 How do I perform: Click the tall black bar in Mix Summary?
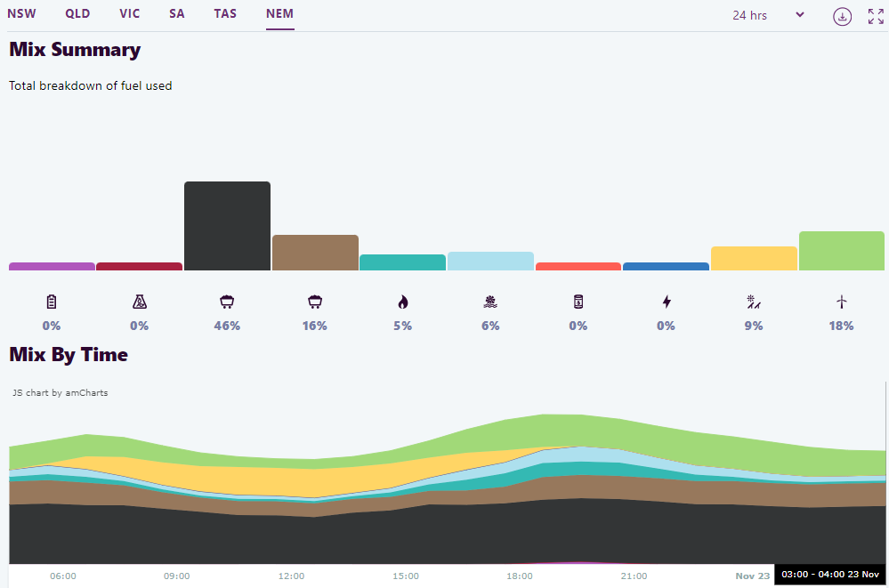click(227, 226)
